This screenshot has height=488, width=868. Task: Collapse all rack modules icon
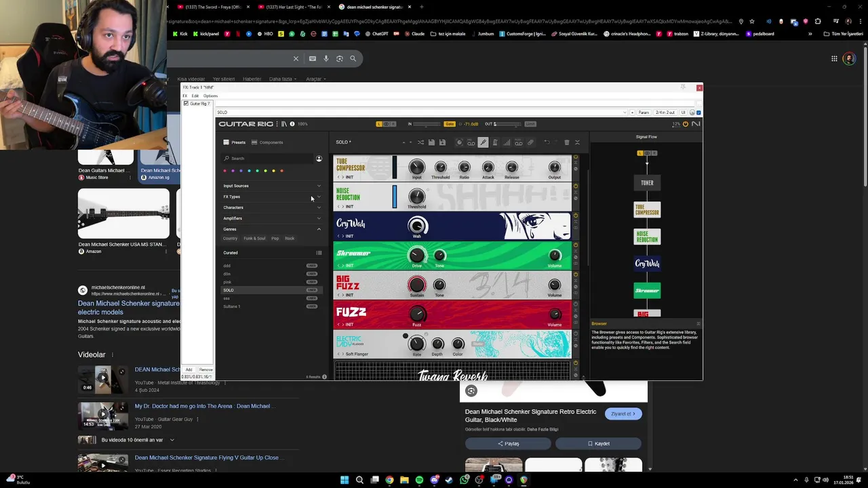(x=577, y=142)
